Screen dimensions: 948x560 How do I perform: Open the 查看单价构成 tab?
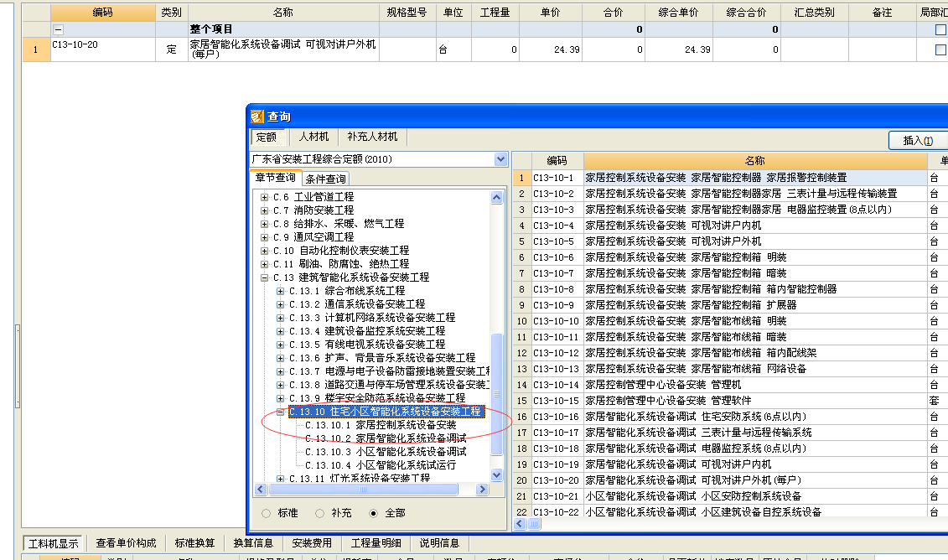pos(126,543)
